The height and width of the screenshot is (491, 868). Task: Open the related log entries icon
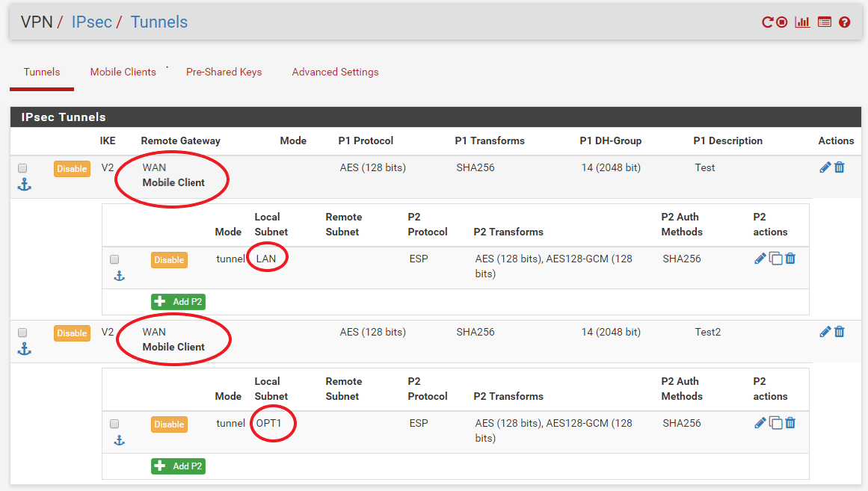824,22
